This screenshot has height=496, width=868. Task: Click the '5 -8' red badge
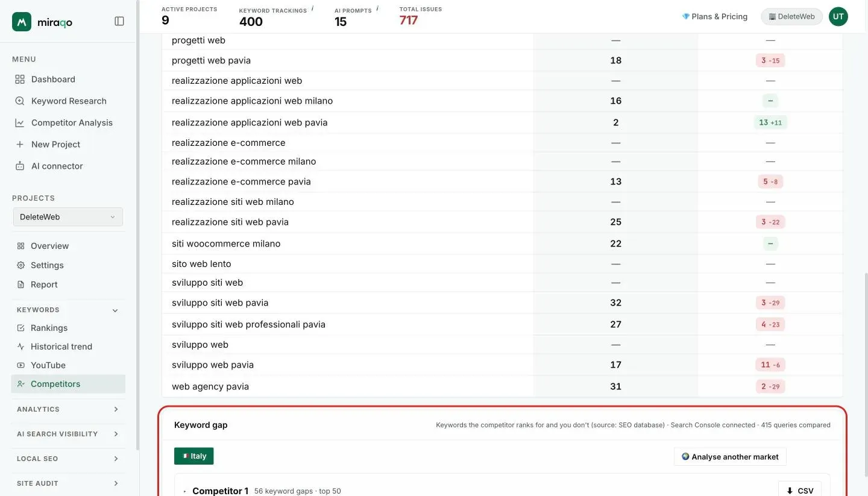[770, 181]
